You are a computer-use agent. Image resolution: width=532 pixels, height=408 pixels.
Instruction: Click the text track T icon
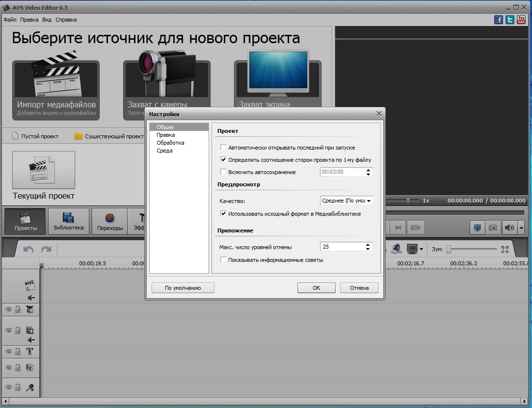(x=30, y=352)
